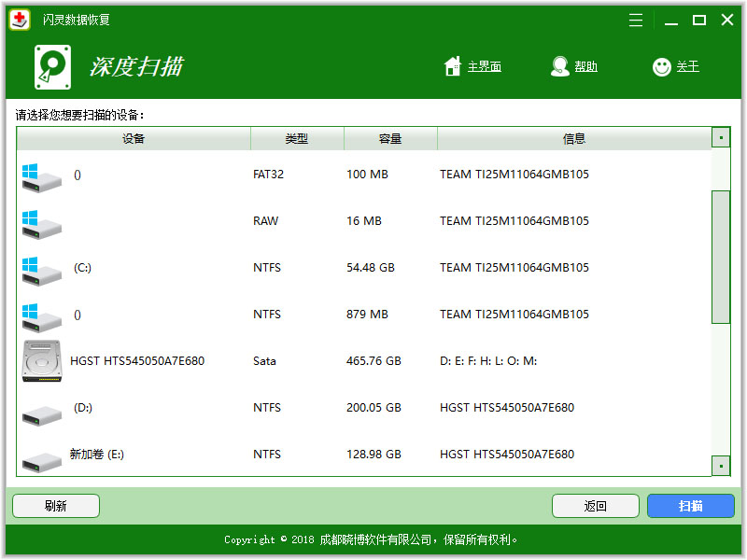Screen dimensions: 747x560
Task: Click the help person icon
Action: click(x=559, y=66)
